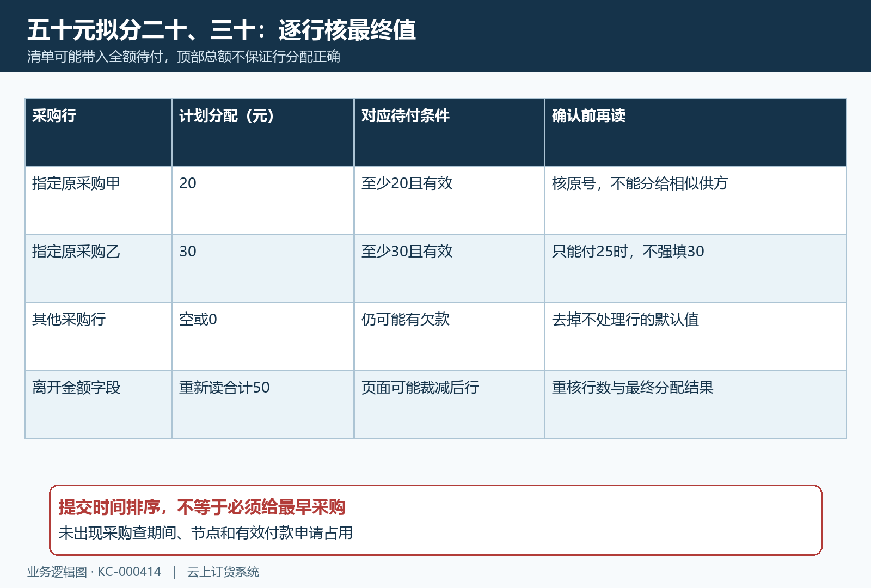This screenshot has width=871, height=588.
Task: Click footer label 云上订货系统
Action: point(223,572)
